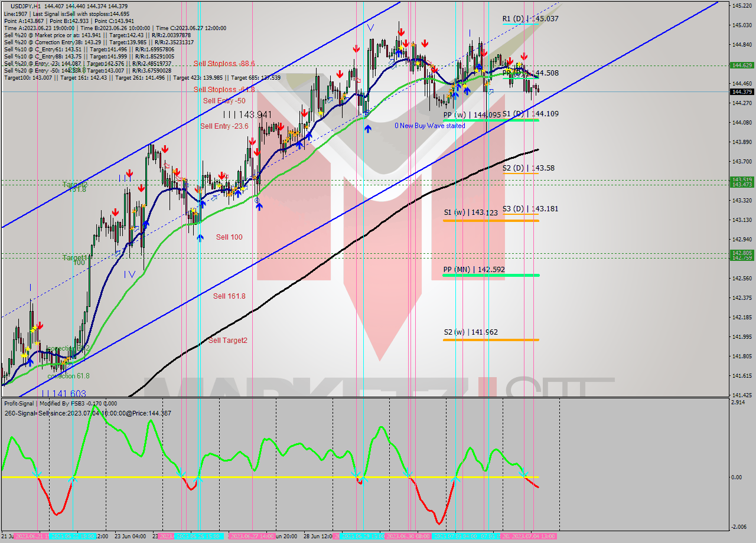Click the orange S2 (w) 141.962 support line
Screen dimensions: 756x543
(490, 339)
